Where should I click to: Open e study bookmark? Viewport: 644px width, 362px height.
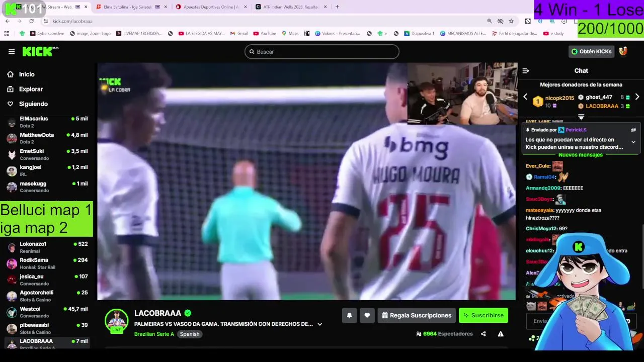point(553,33)
